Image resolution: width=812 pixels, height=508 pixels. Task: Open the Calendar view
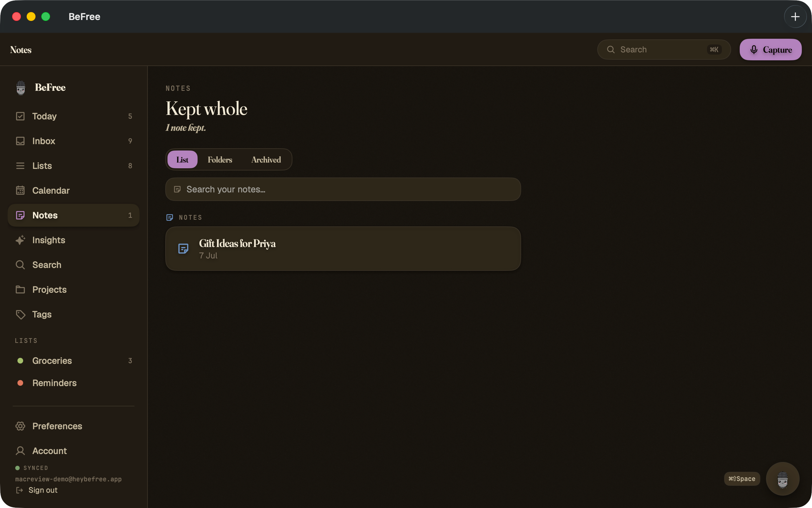[74, 190]
